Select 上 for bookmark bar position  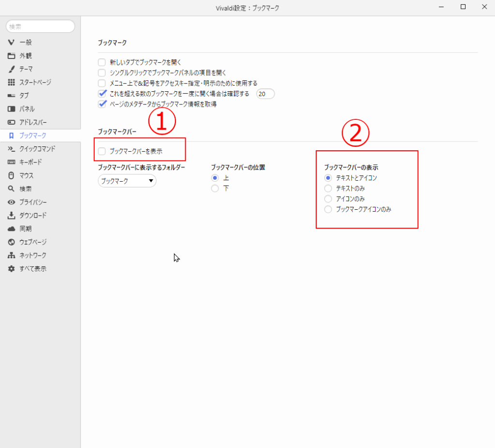pyautogui.click(x=215, y=178)
